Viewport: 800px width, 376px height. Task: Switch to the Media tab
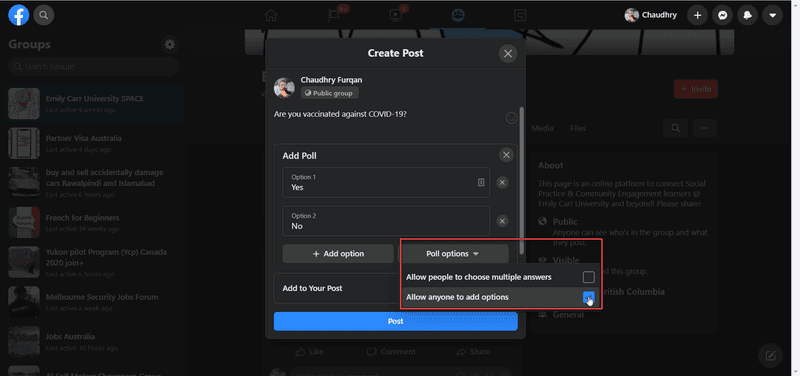(x=542, y=129)
